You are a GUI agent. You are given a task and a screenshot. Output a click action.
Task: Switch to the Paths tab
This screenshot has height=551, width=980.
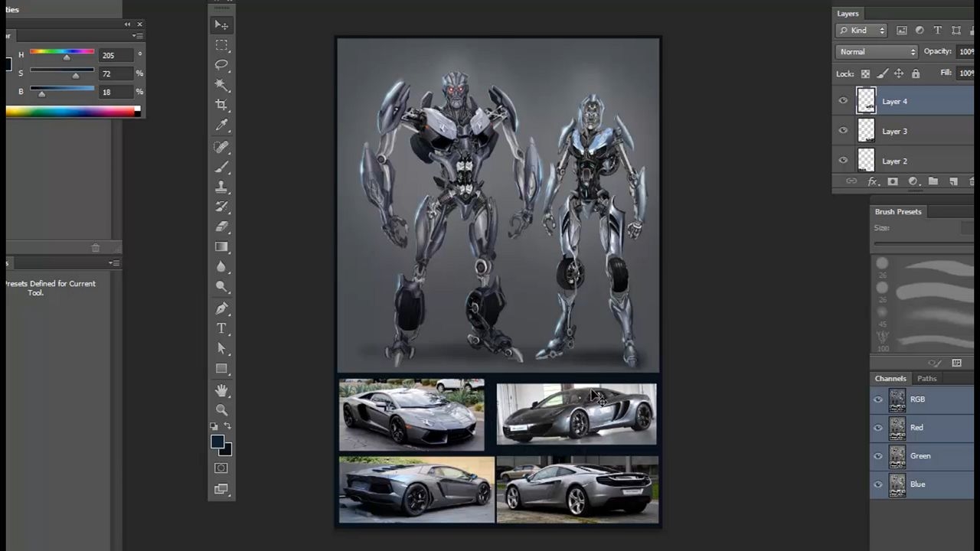[927, 379]
